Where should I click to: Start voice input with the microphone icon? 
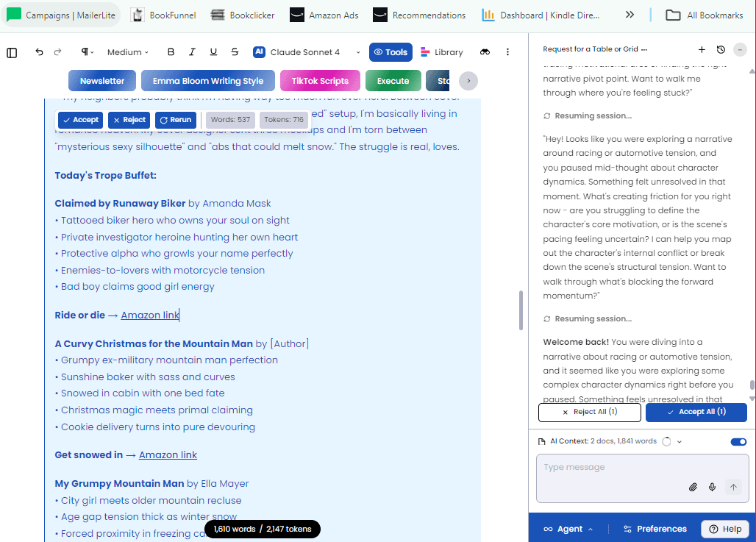711,487
